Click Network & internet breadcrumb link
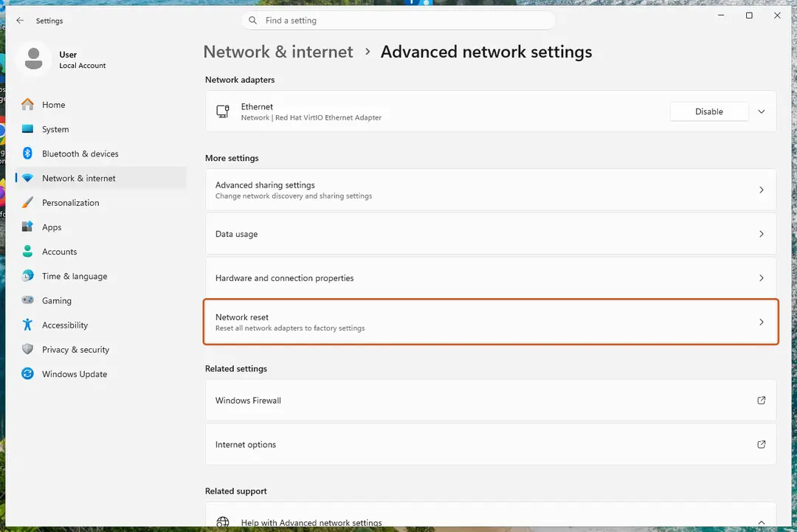Screen dimensions: 797x532 pos(278,52)
